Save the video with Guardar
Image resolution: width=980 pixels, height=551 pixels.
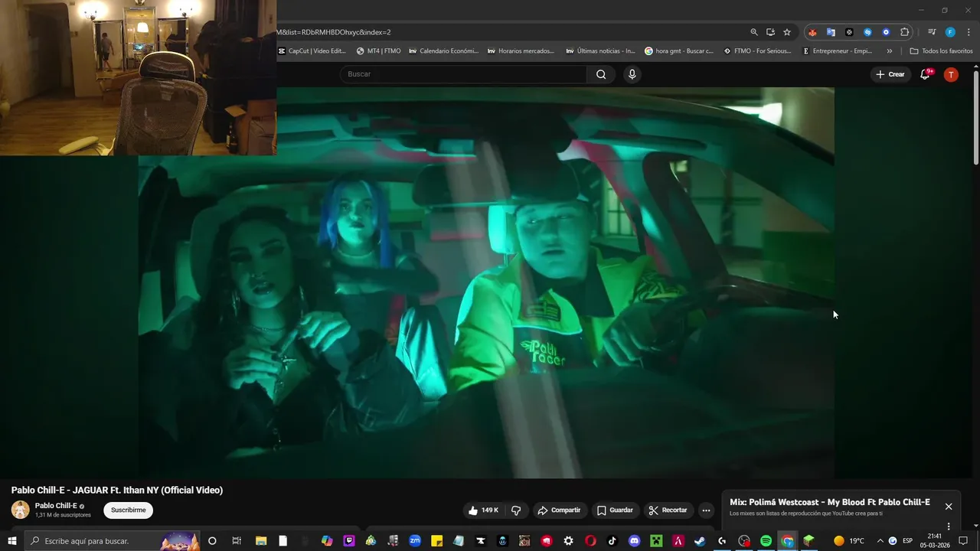[x=616, y=510]
